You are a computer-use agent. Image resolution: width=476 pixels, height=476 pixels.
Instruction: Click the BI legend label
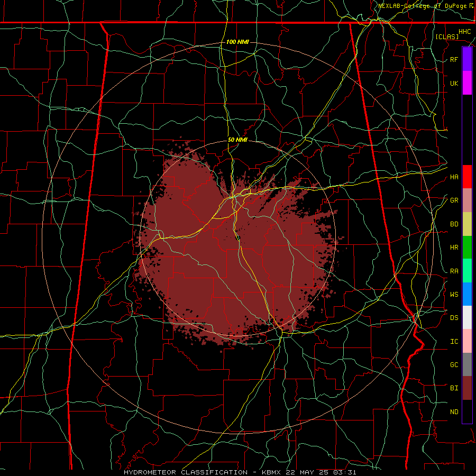click(x=454, y=388)
